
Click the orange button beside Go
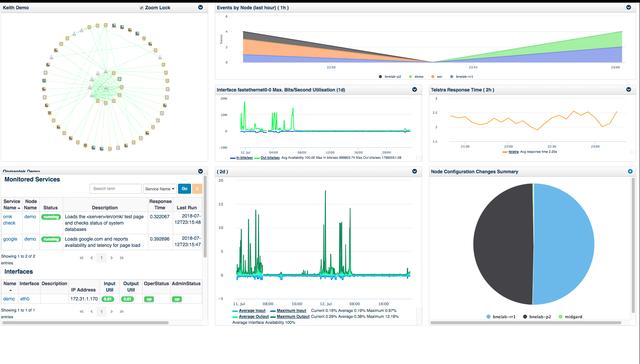(197, 189)
